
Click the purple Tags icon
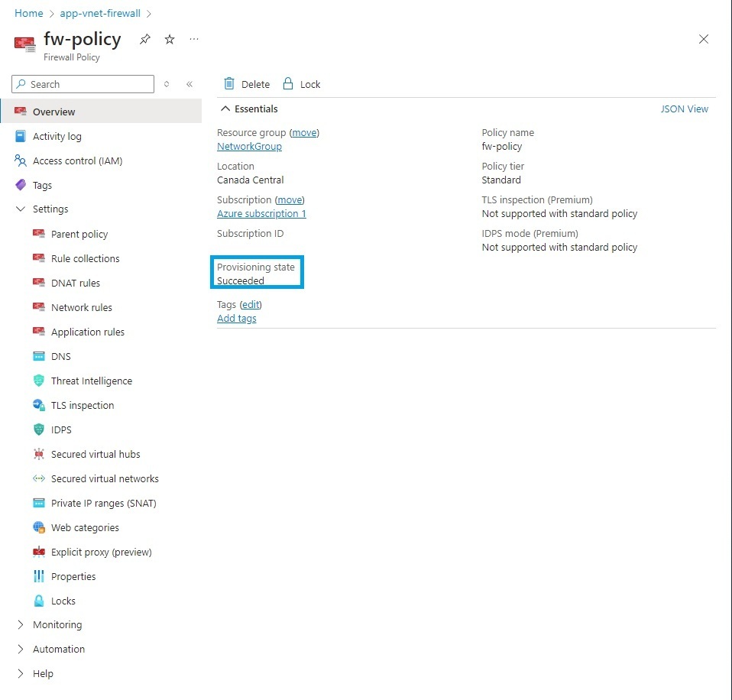21,185
